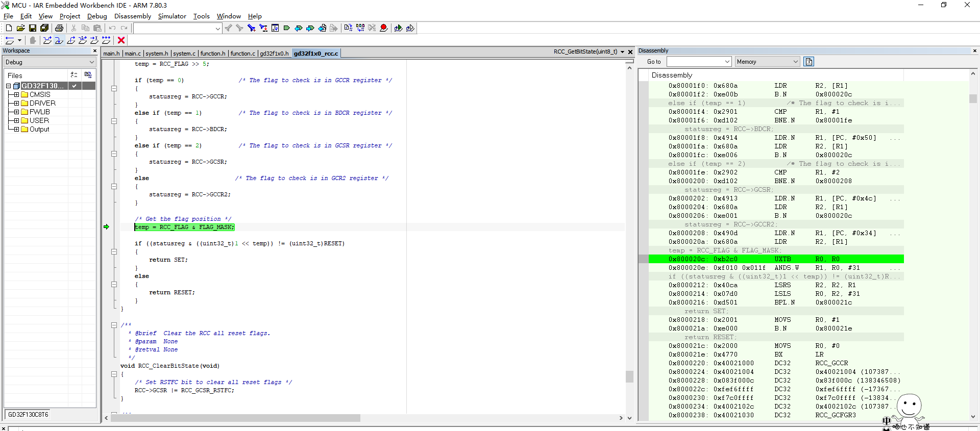Click the Make build icon
980x431 pixels.
coord(360,28)
